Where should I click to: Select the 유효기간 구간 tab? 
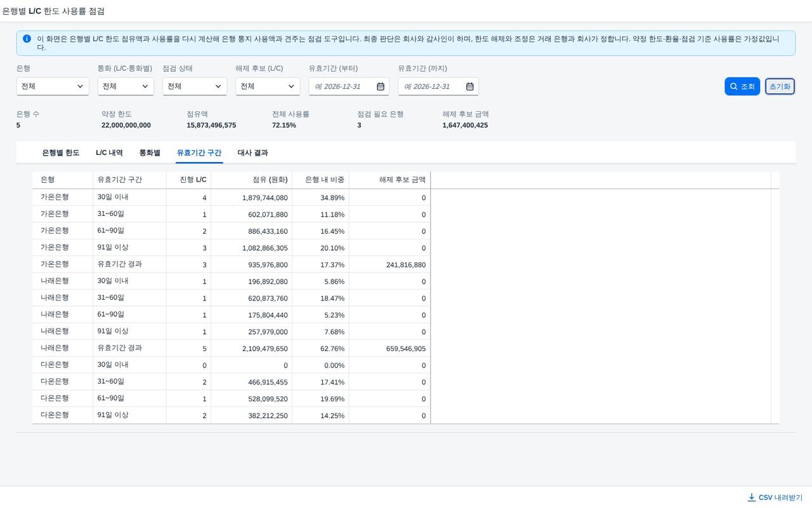(199, 152)
